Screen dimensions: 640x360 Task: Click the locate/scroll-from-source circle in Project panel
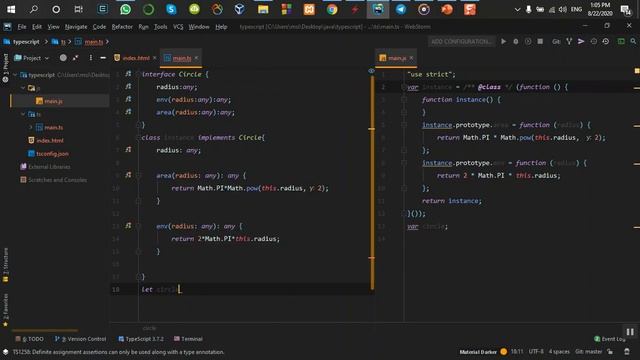tap(63, 58)
